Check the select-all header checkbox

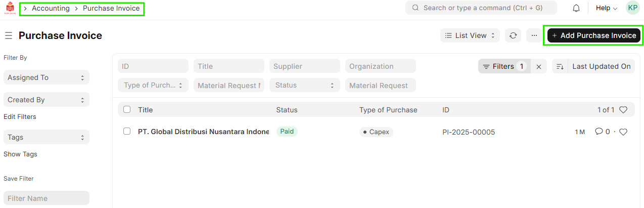coord(127,109)
